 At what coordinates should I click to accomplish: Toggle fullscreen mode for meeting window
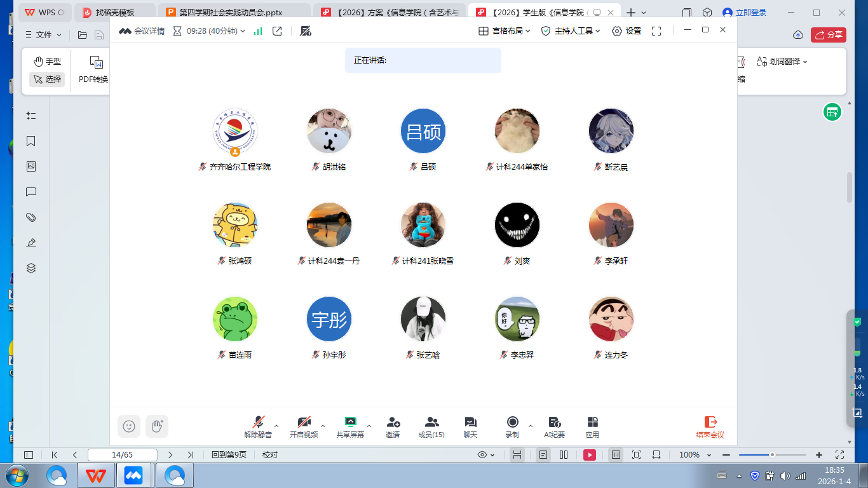656,31
